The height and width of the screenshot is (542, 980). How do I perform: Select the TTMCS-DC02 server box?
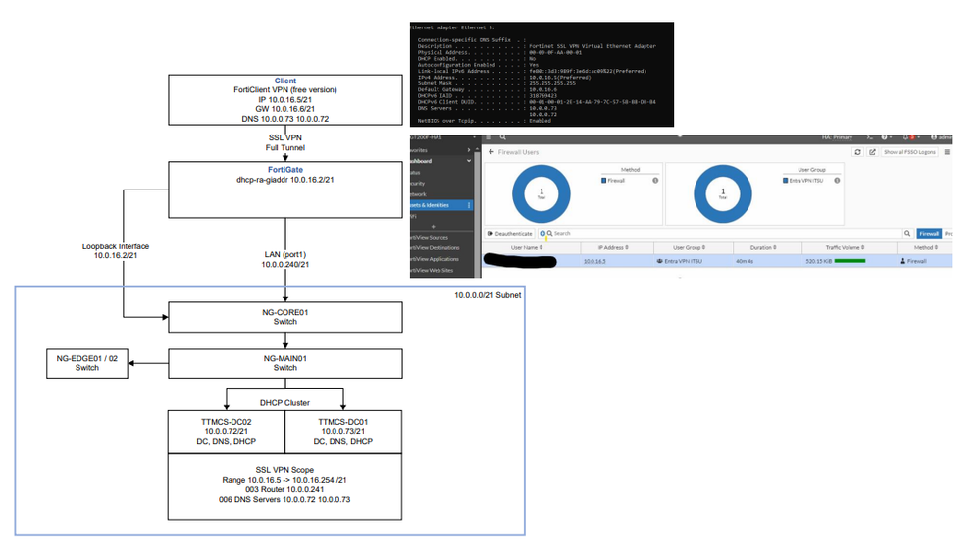[227, 432]
